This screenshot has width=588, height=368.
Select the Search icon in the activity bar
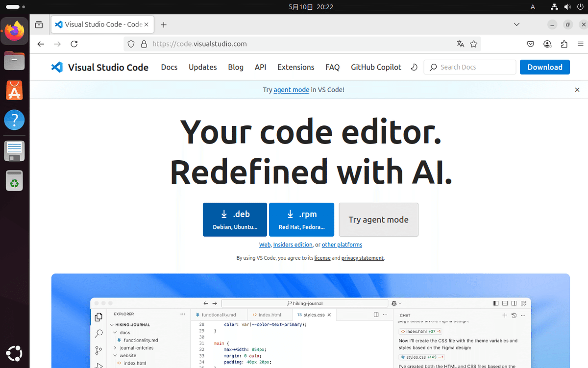pyautogui.click(x=98, y=333)
